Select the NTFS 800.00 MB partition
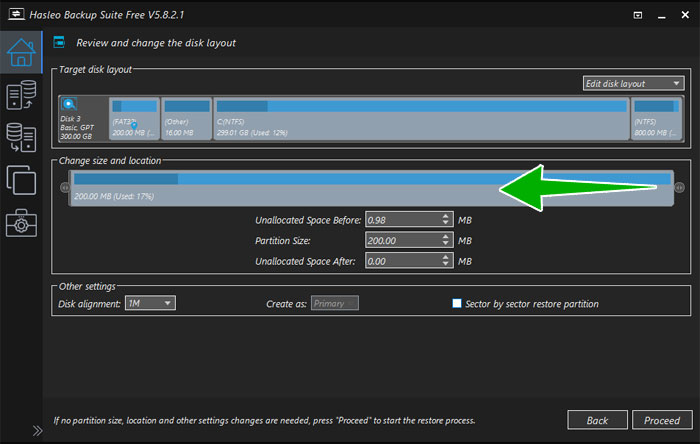This screenshot has height=444, width=700. coord(656,119)
